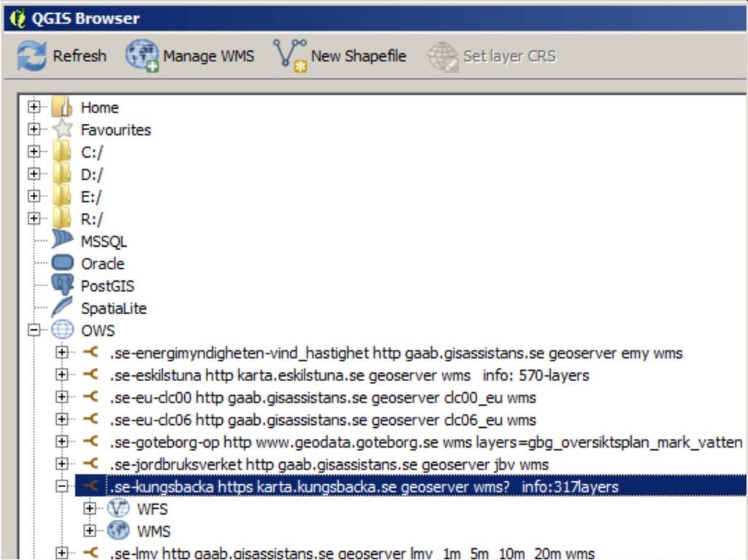Click the PostGIS elephant icon
This screenshot has width=748, height=560.
click(63, 285)
